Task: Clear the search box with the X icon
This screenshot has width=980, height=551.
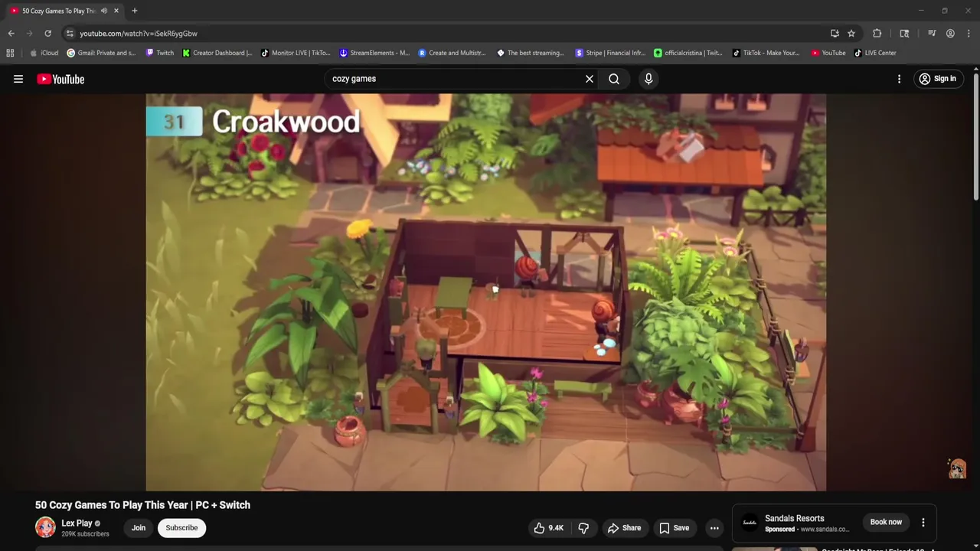Action: tap(590, 79)
